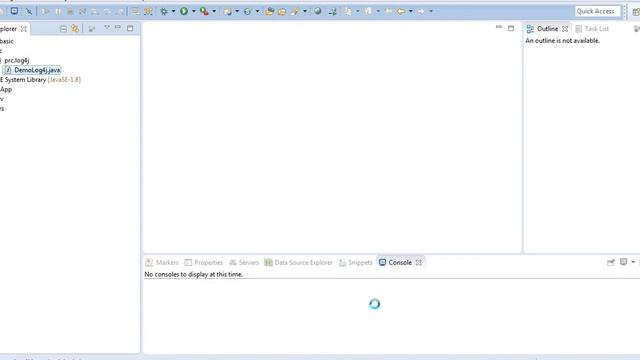Minimize the Explorer panel
The height and width of the screenshot is (360, 640).
[118, 28]
